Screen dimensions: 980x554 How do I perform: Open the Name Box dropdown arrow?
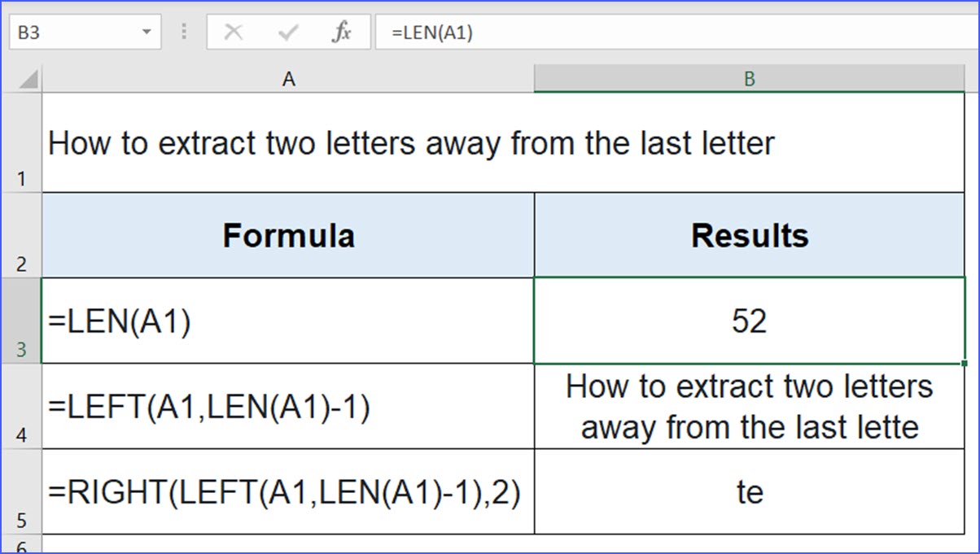point(147,33)
